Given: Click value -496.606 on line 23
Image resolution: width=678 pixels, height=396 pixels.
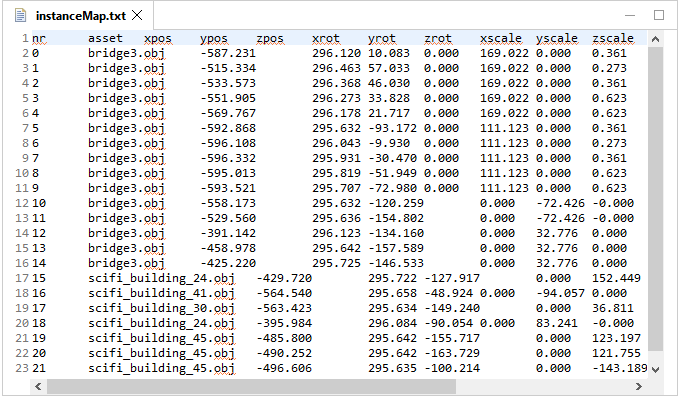Looking at the screenshot, I should (x=284, y=368).
